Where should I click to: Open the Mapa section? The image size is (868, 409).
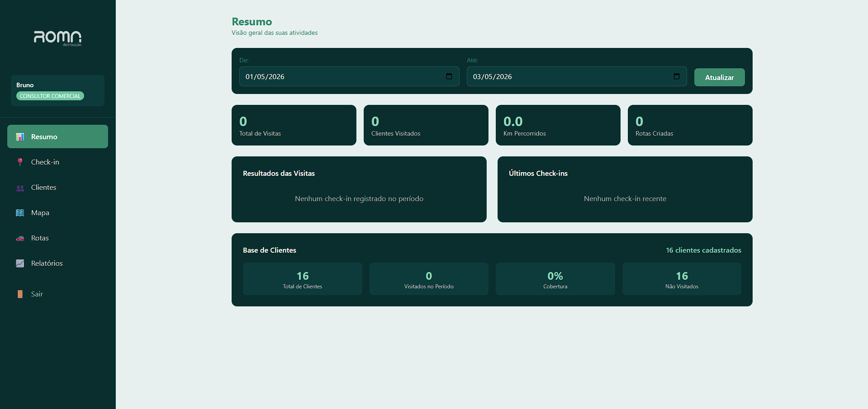coord(57,212)
